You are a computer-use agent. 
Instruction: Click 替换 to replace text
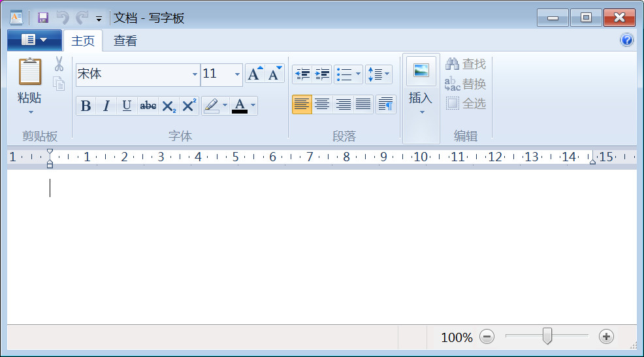click(x=466, y=84)
